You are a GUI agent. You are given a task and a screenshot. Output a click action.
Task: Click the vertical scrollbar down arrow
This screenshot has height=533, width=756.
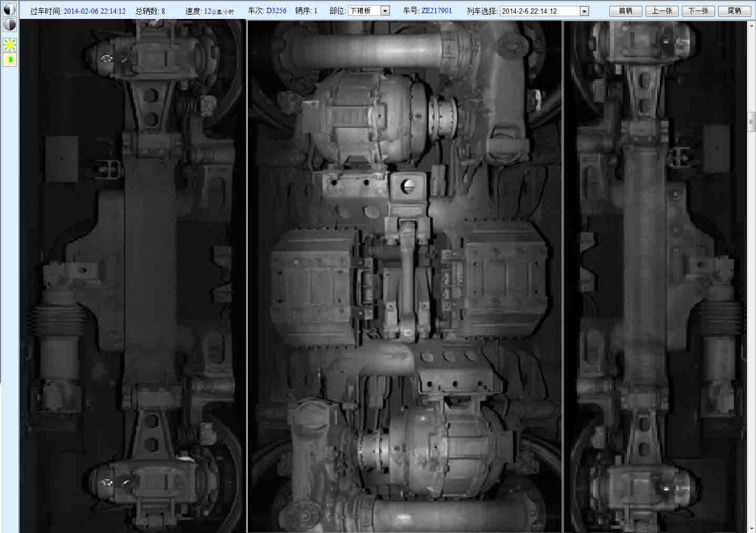point(752,528)
